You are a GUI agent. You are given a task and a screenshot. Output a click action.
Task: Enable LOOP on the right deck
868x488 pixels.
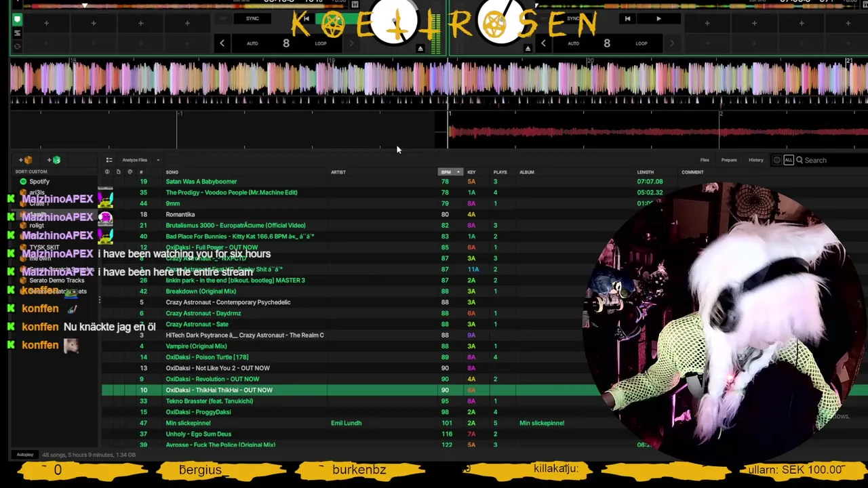(642, 43)
